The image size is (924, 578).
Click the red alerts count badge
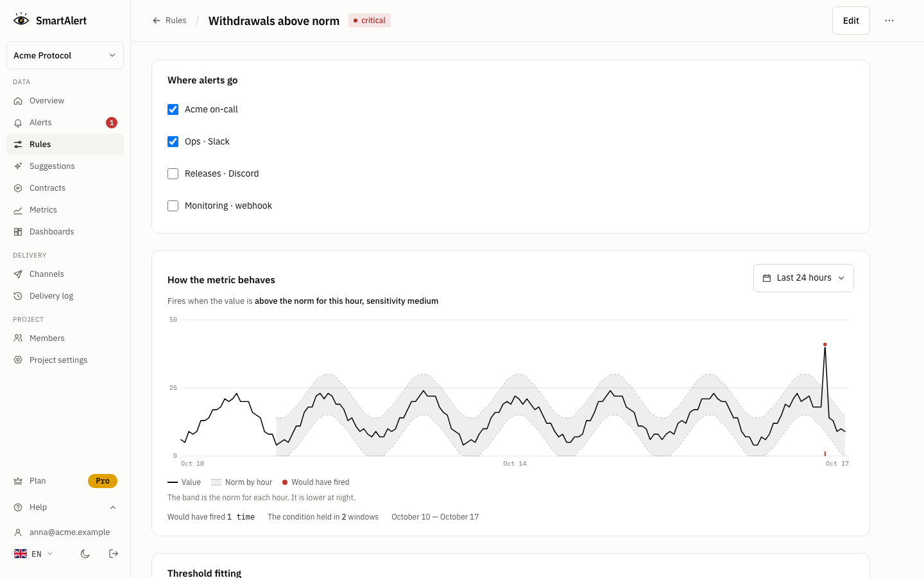(x=112, y=123)
